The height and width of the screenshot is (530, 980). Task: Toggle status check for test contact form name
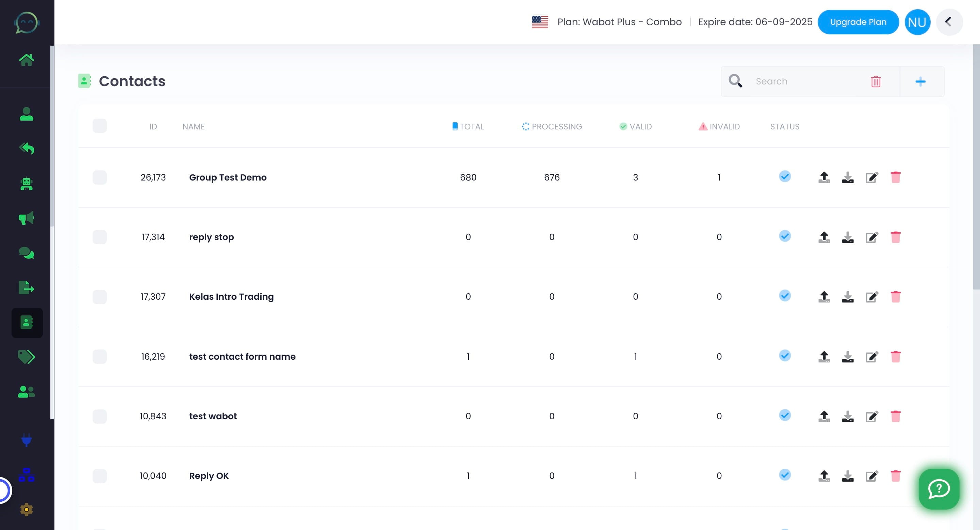pos(784,356)
